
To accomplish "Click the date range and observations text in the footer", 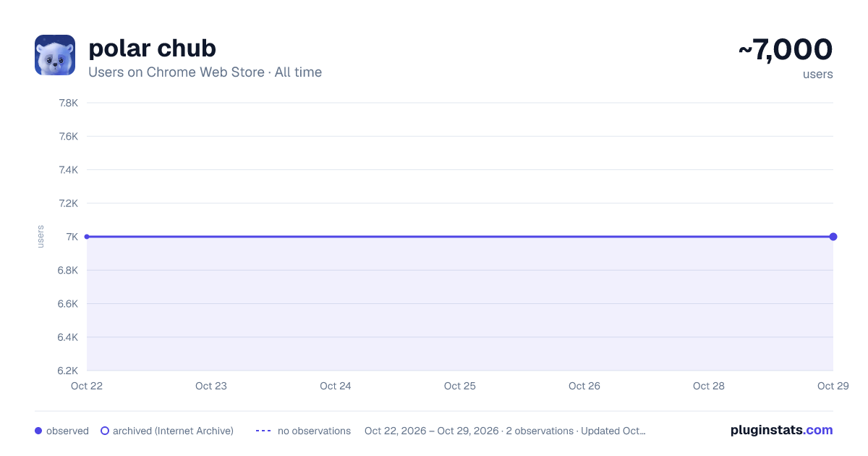I will point(505,431).
